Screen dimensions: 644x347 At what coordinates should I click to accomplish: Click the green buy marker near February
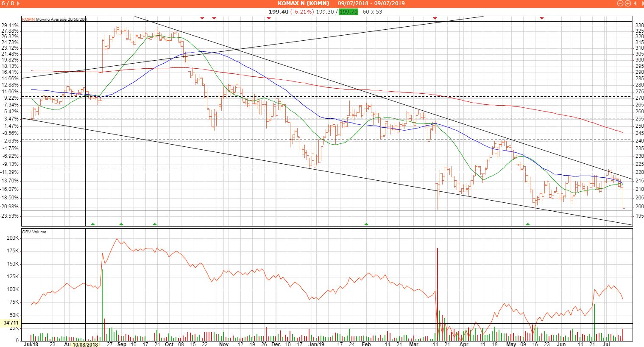(366, 224)
